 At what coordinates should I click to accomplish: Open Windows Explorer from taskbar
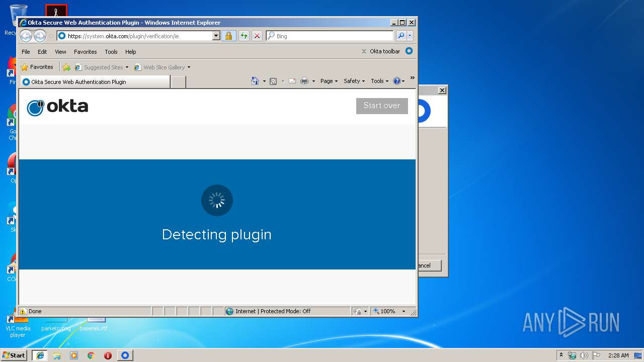pos(57,355)
